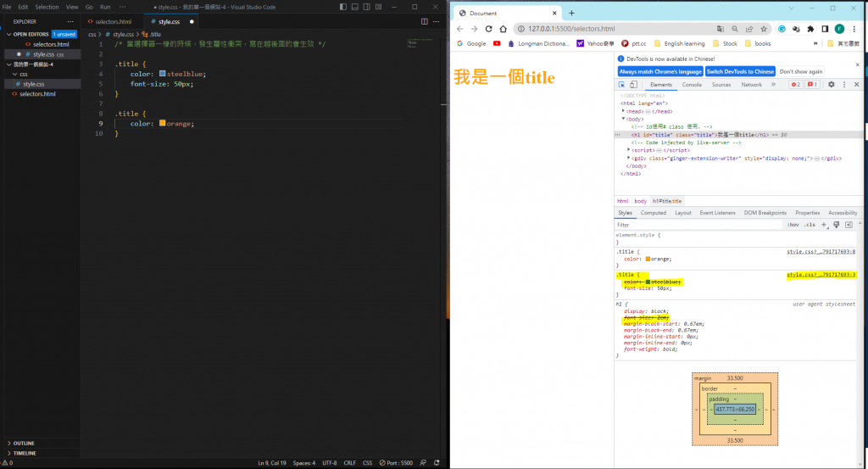Open the Layout tab in DevTools
This screenshot has height=469, width=868.
point(682,213)
